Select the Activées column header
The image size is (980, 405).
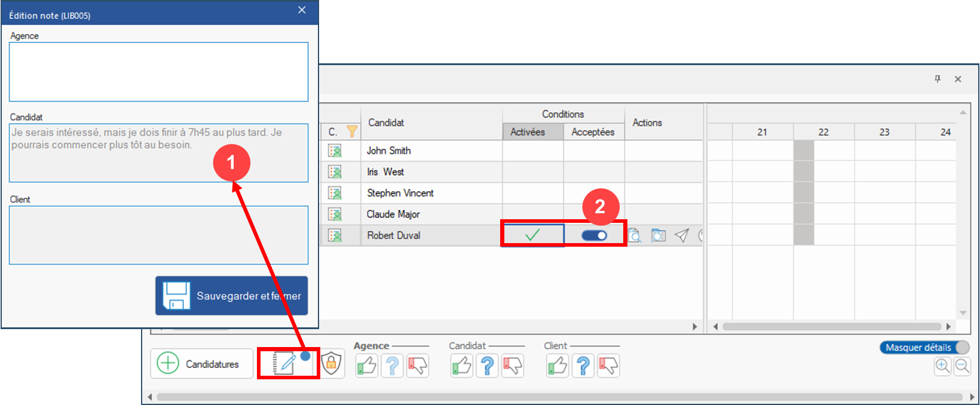point(528,132)
